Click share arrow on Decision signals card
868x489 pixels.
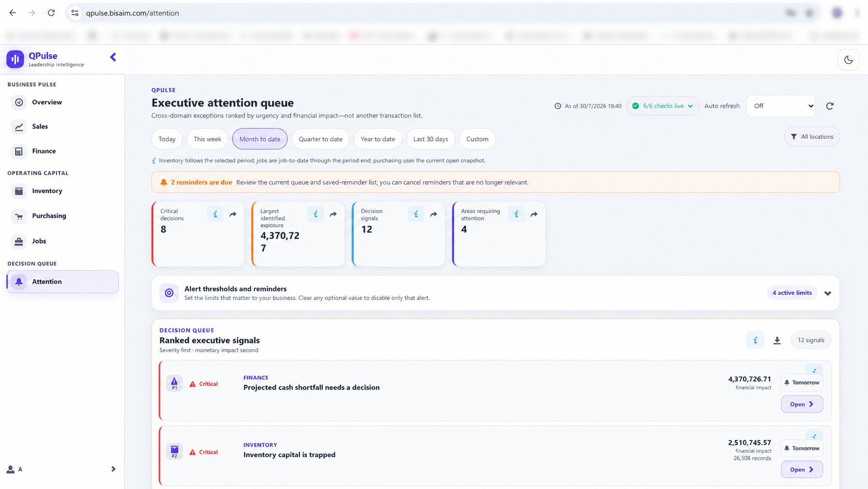pos(433,214)
